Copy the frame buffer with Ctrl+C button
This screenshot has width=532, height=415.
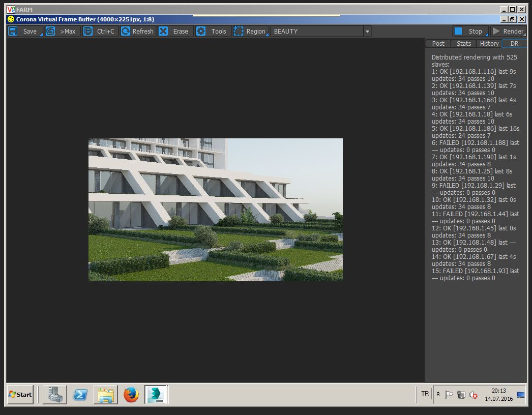tap(100, 31)
